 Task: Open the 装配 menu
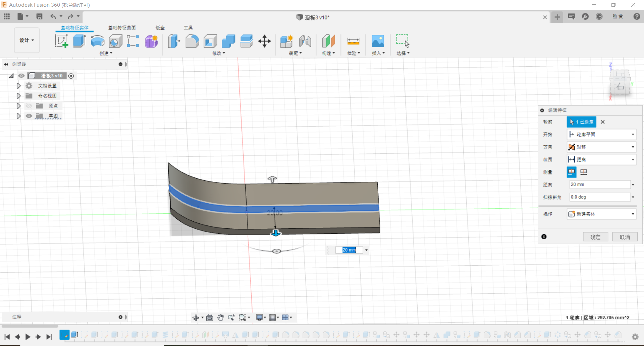click(x=296, y=53)
